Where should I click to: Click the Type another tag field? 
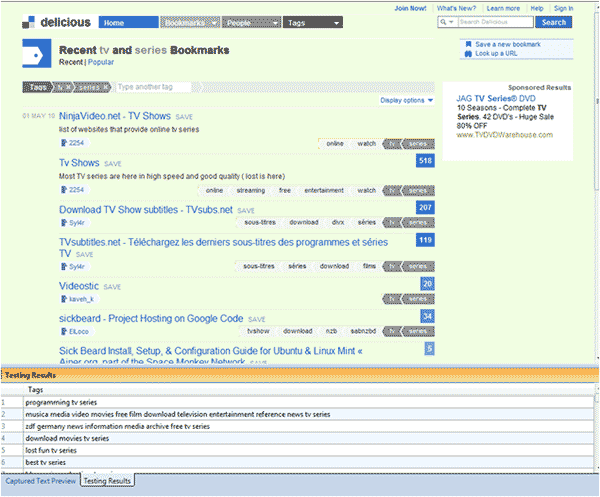153,87
